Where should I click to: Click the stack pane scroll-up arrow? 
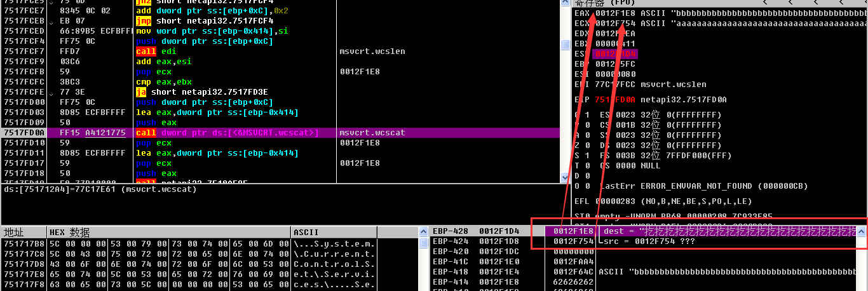click(x=862, y=233)
